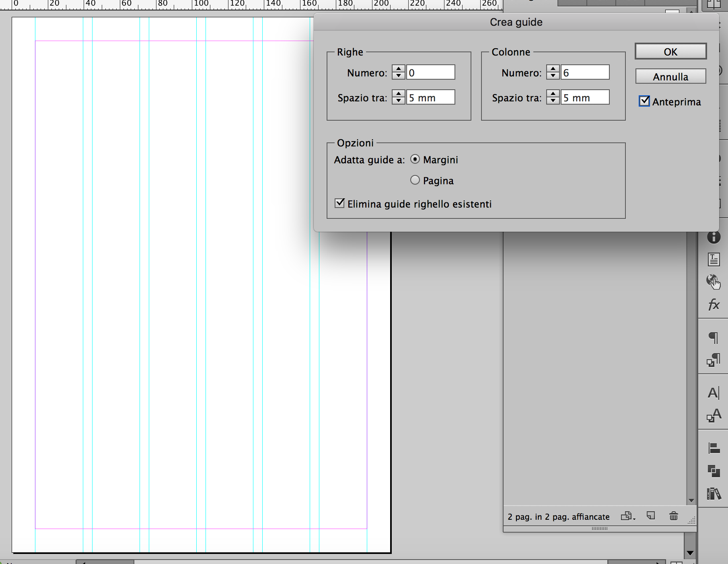Cancel the dialog with Annulla
The width and height of the screenshot is (728, 564).
tap(670, 76)
